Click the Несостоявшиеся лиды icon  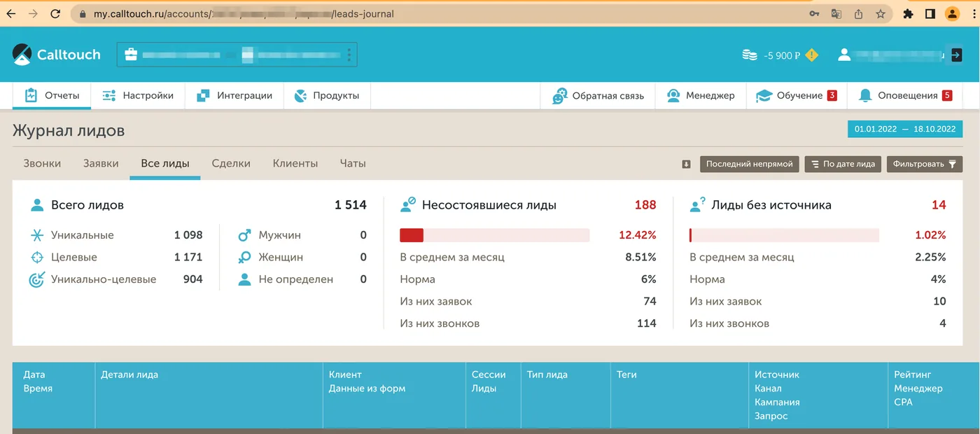[x=408, y=205]
